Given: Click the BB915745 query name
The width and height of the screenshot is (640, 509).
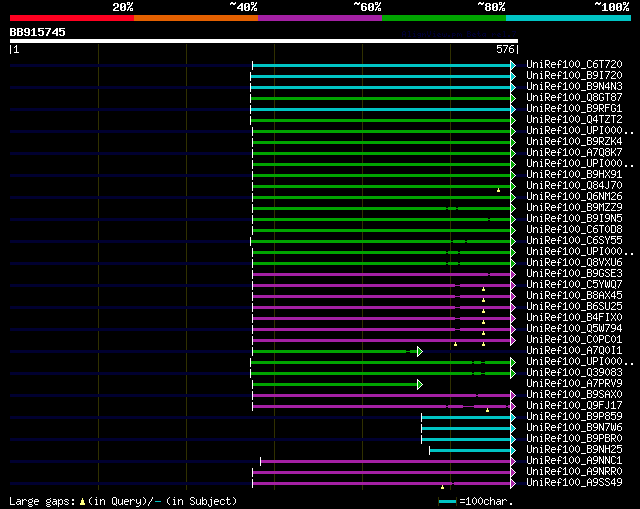Looking at the screenshot, I should (37, 32).
